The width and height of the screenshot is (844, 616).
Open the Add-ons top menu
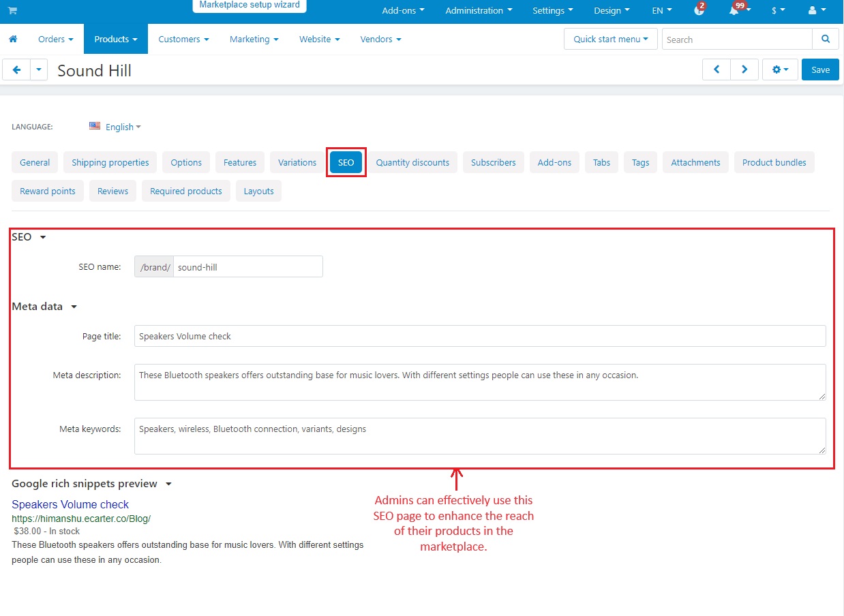pyautogui.click(x=403, y=10)
